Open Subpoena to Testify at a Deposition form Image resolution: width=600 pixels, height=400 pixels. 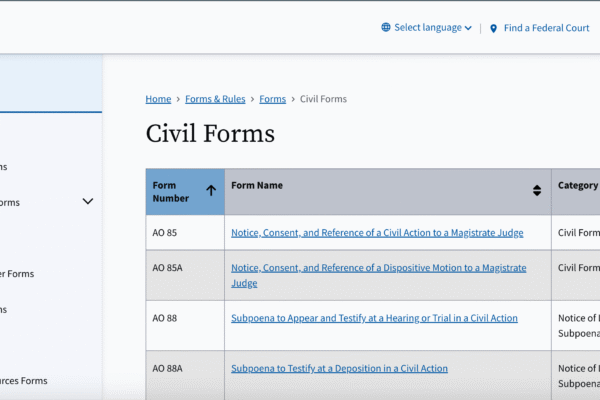[339, 368]
